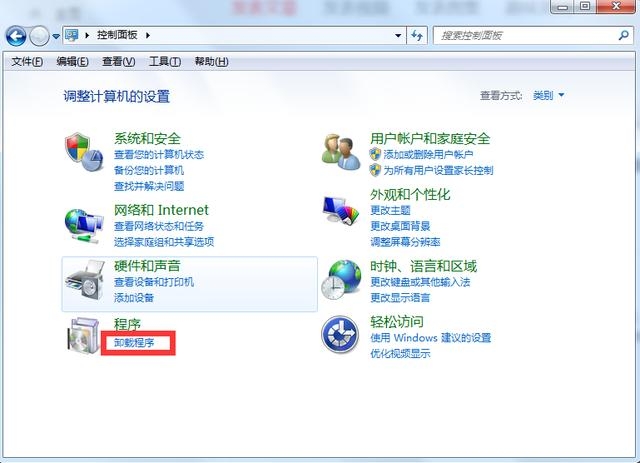Click the User Accounts people icon
The image size is (640, 463).
point(341,152)
